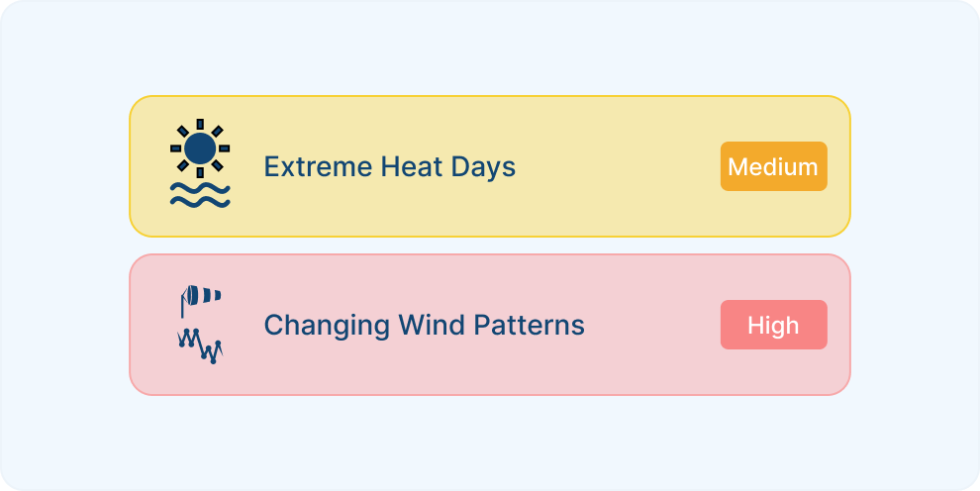Image resolution: width=980 pixels, height=491 pixels.
Task: Click the word "Patterns" in the pink card
Action: (x=530, y=325)
